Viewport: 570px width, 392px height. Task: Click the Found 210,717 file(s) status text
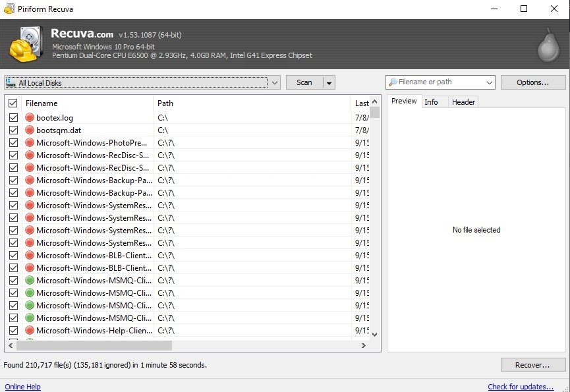pos(105,365)
